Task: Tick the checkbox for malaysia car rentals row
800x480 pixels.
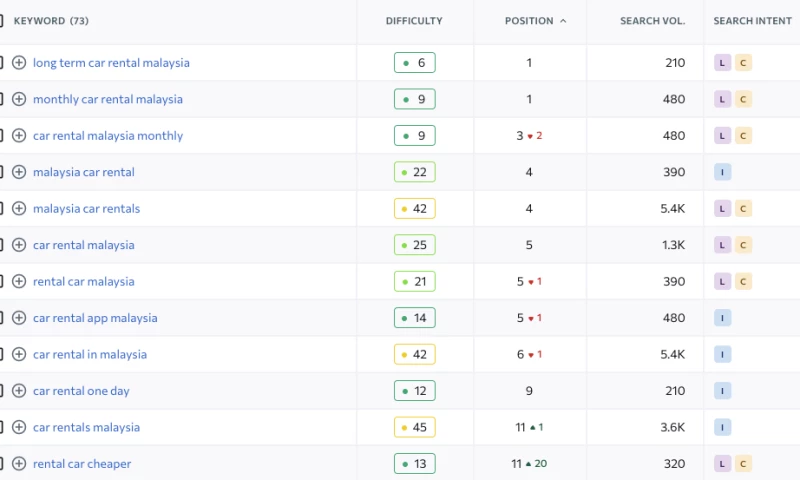Action: pyautogui.click(x=1, y=209)
